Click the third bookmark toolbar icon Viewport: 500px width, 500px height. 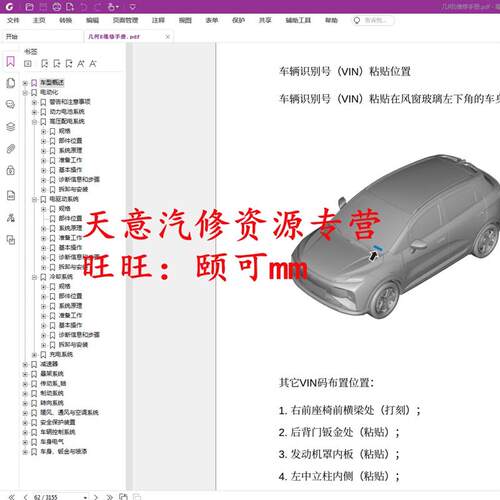click(69, 63)
